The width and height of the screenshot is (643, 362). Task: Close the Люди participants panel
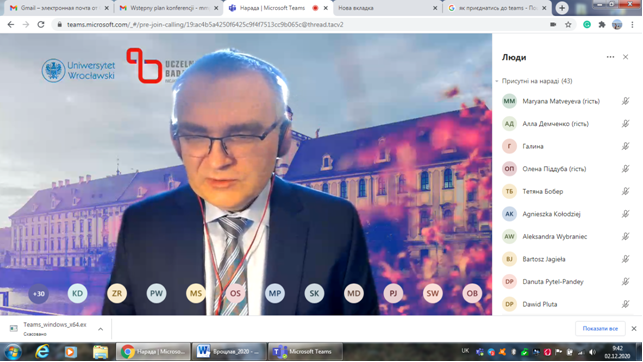point(625,57)
